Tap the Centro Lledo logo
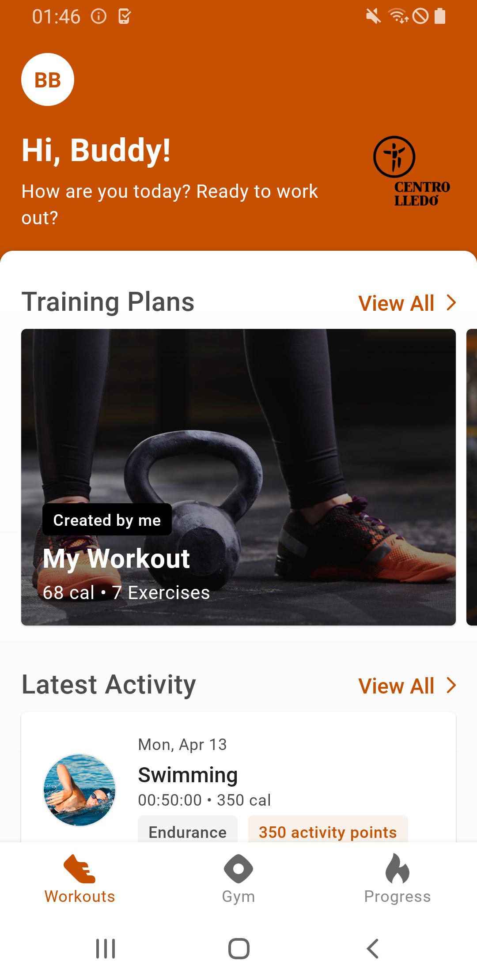Viewport: 477px width, 980px height. tap(412, 171)
